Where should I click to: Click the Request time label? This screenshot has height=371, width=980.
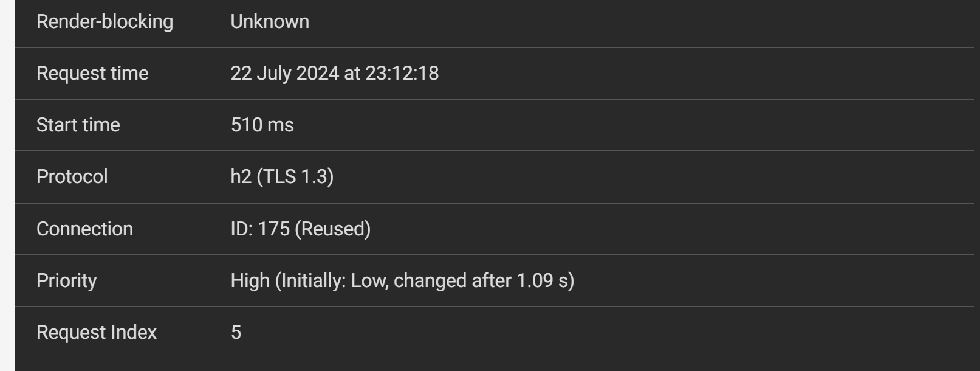pos(92,74)
